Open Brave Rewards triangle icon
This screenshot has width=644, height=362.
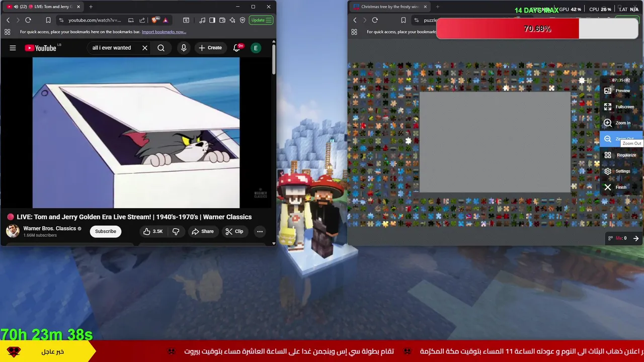coord(166,20)
